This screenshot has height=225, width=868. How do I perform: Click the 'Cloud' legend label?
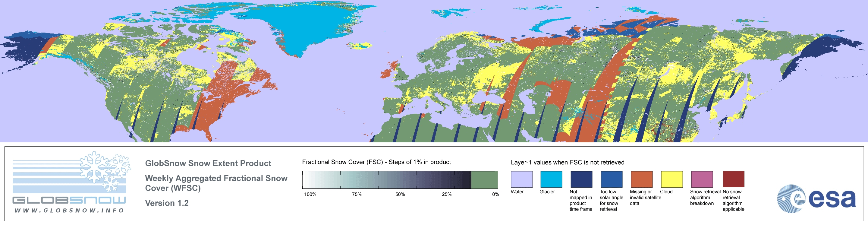click(666, 192)
